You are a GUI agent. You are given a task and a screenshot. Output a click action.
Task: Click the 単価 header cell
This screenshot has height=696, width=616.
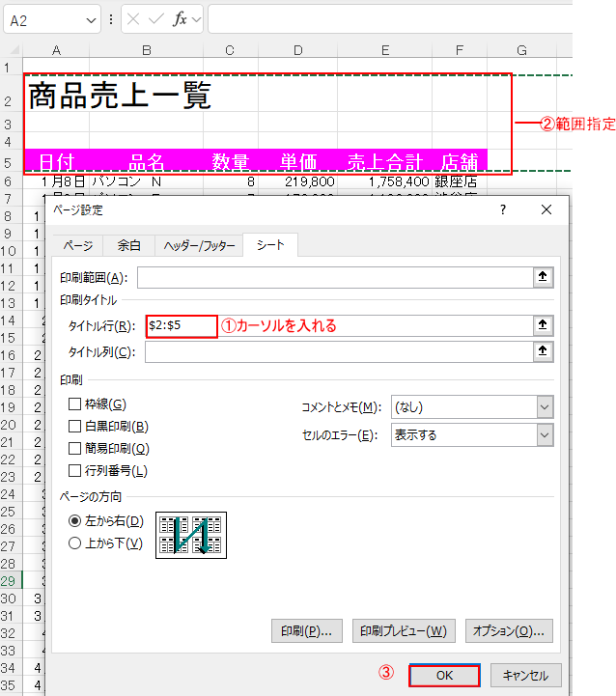[x=298, y=161]
